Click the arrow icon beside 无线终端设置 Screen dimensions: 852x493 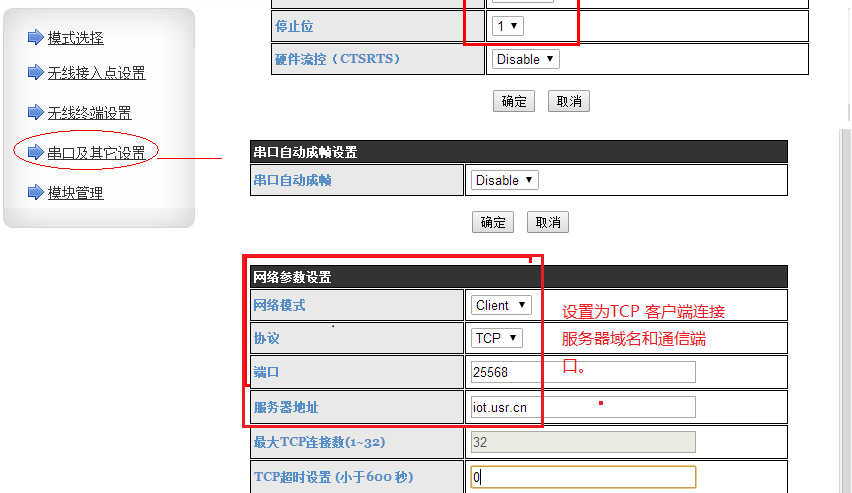(36, 113)
